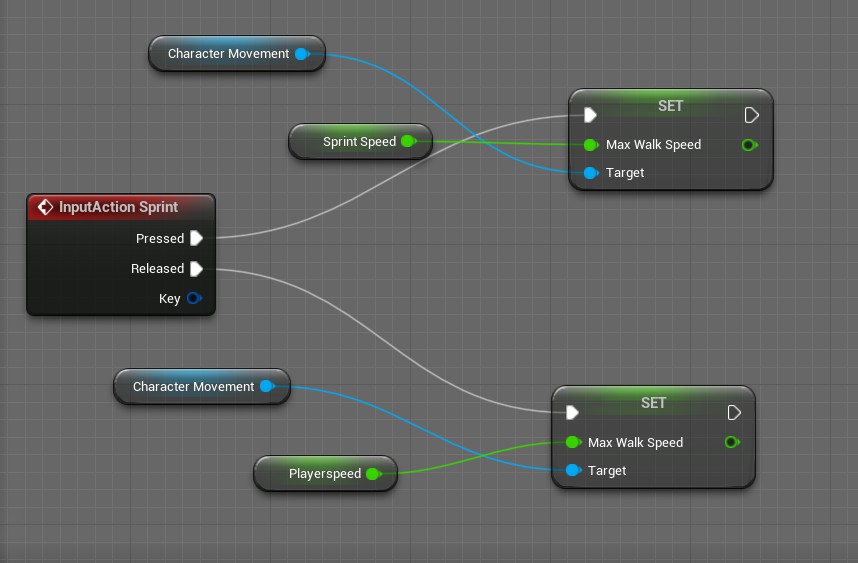Select the Playerspeed variable node

[316, 474]
